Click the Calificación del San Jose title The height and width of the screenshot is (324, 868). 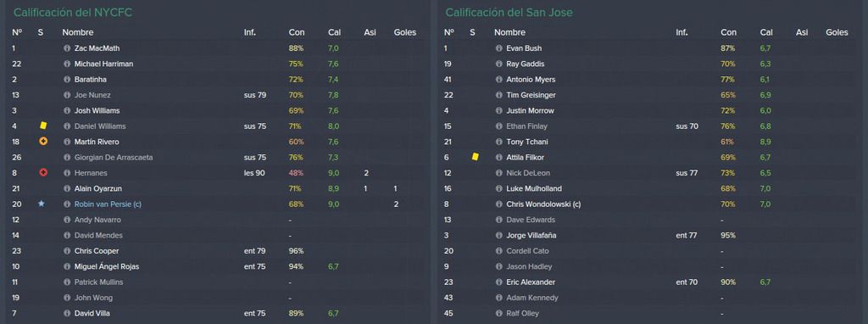coord(509,12)
